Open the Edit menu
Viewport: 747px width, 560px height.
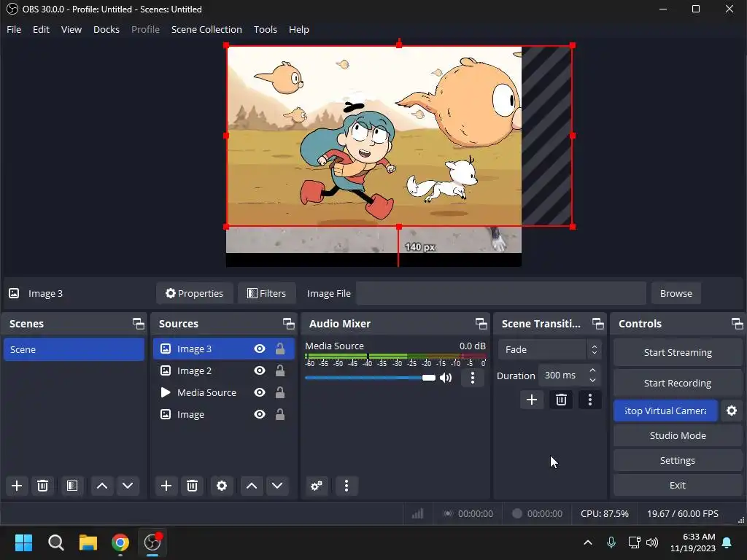click(x=41, y=29)
